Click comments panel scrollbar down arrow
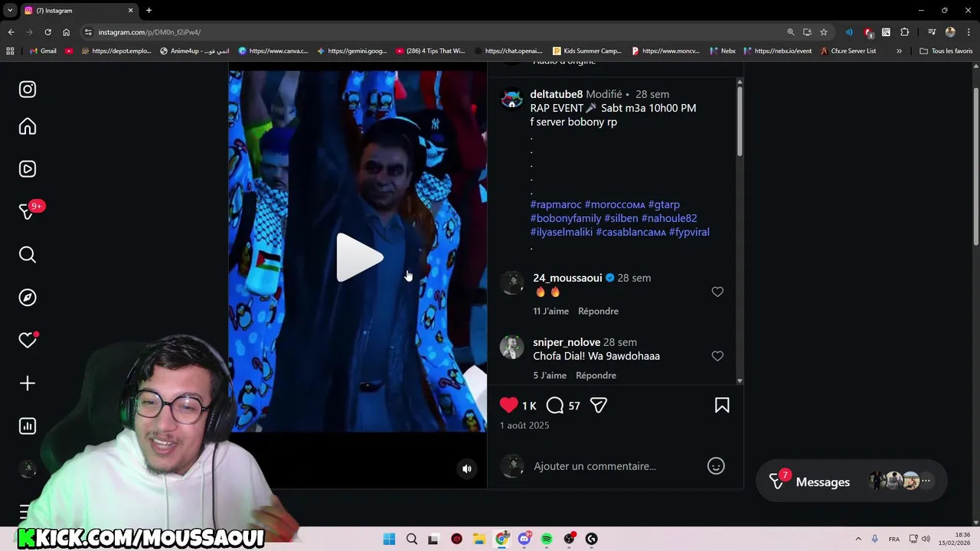 point(740,380)
